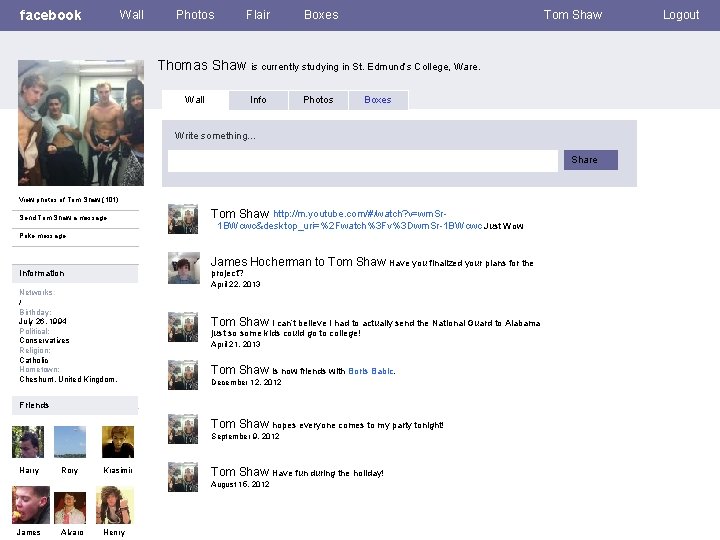Click Tom Shaw in the header bar
720x540 pixels.
(x=573, y=15)
